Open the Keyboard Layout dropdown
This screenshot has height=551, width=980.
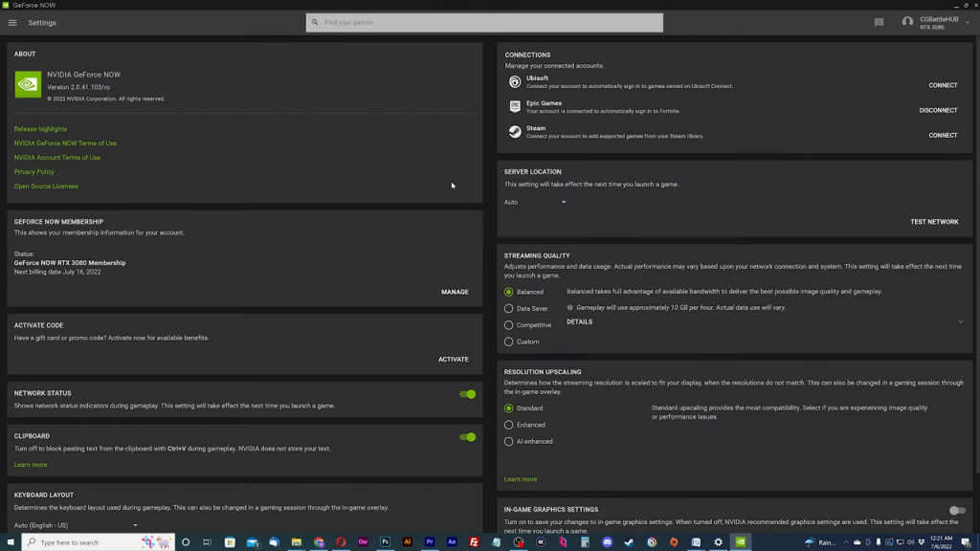click(x=76, y=525)
